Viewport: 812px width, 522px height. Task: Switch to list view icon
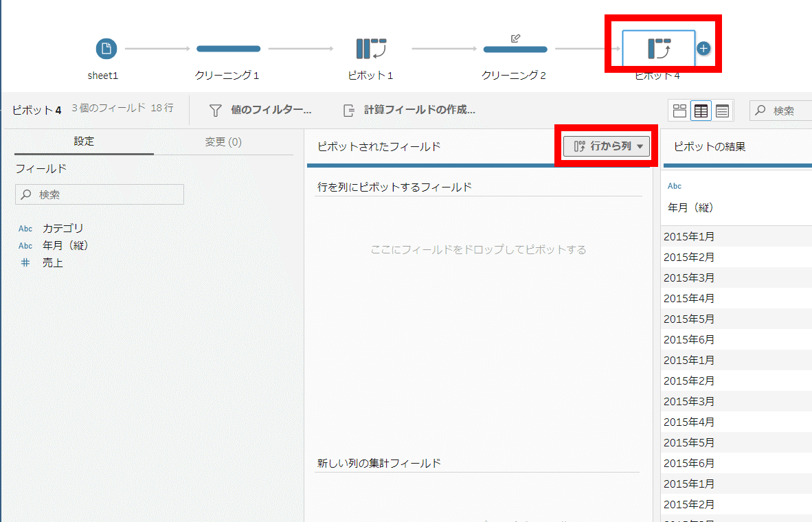[x=723, y=111]
